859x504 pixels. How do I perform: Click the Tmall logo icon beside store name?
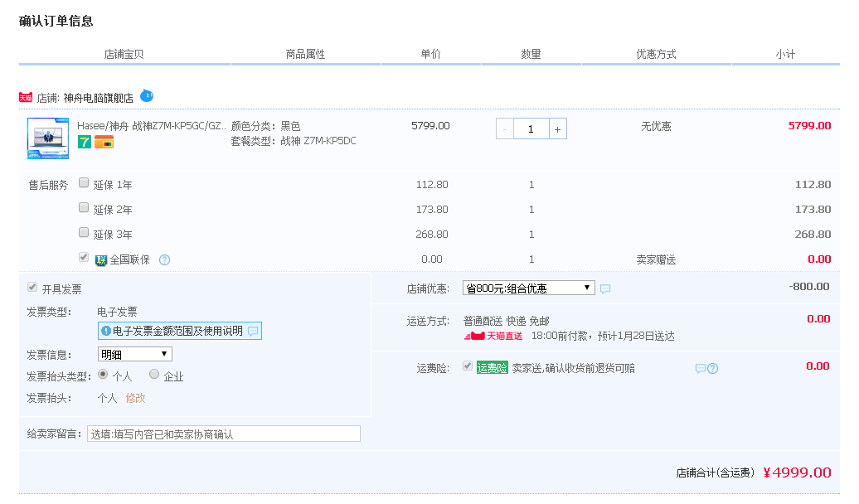[x=26, y=98]
